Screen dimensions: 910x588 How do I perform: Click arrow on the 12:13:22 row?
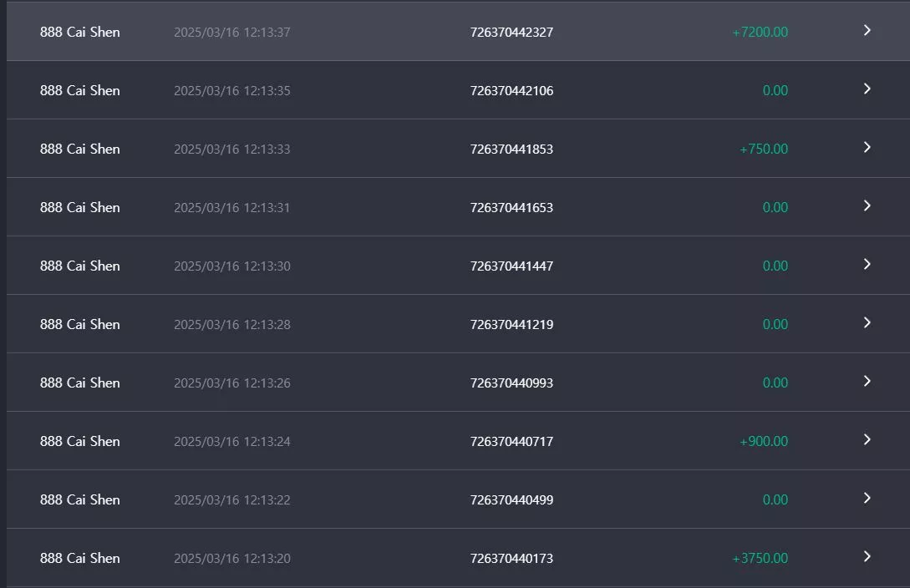[867, 498]
